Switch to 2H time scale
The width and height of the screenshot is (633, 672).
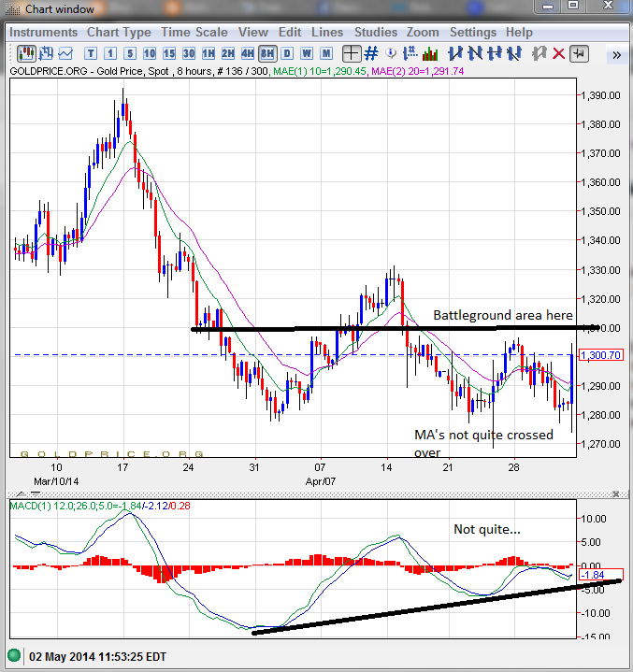click(228, 53)
